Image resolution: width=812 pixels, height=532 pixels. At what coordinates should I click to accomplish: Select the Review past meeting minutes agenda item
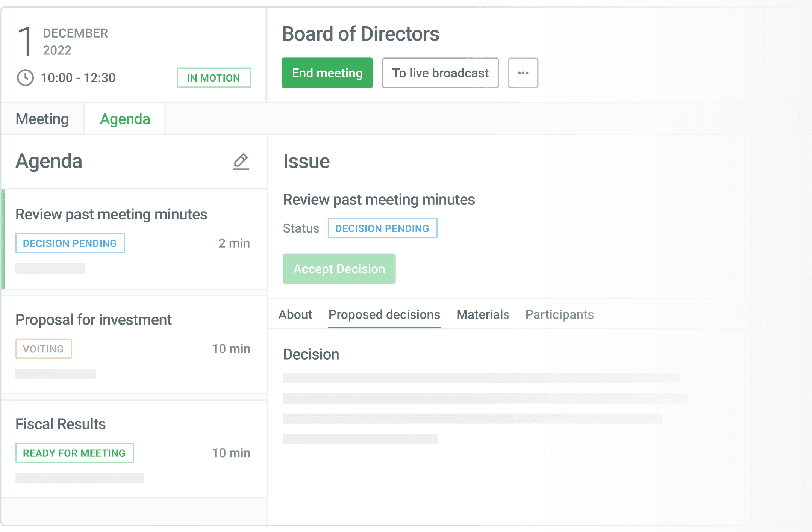coord(111,215)
